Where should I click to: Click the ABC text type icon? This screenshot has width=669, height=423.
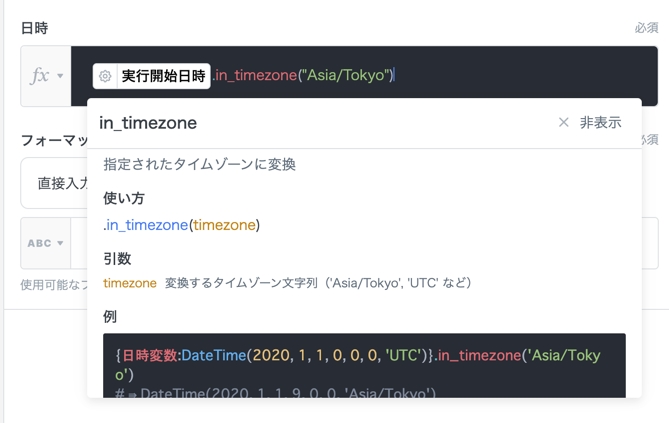click(39, 243)
